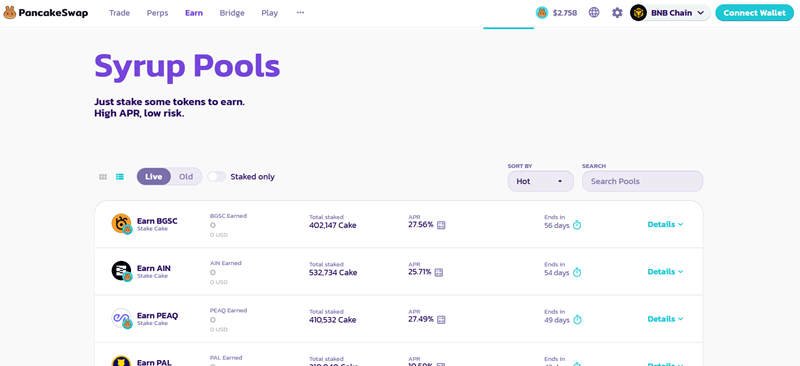Open the Trade menu
Viewport: 800px width, 366px height.
[119, 13]
